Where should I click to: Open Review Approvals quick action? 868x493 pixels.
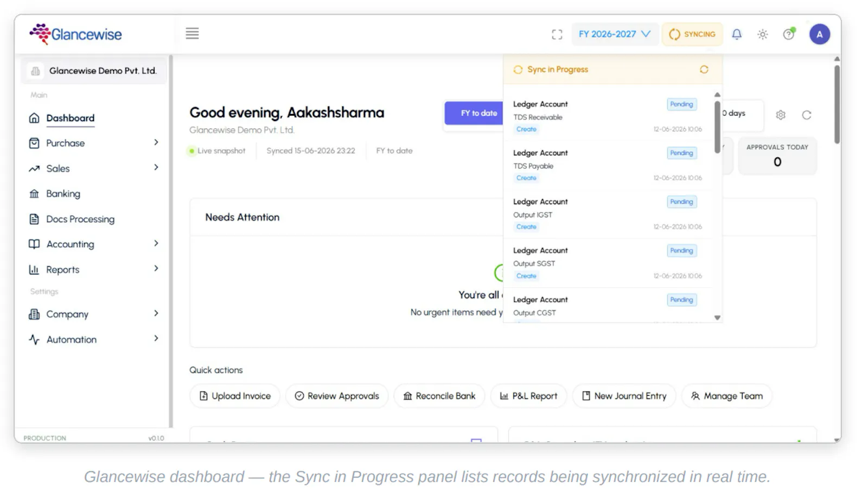click(337, 396)
